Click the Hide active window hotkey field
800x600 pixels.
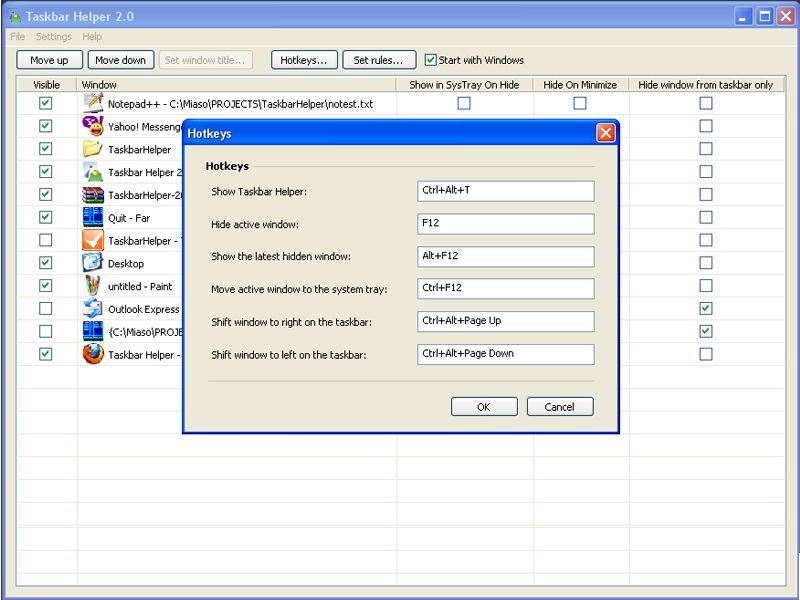pyautogui.click(x=505, y=224)
